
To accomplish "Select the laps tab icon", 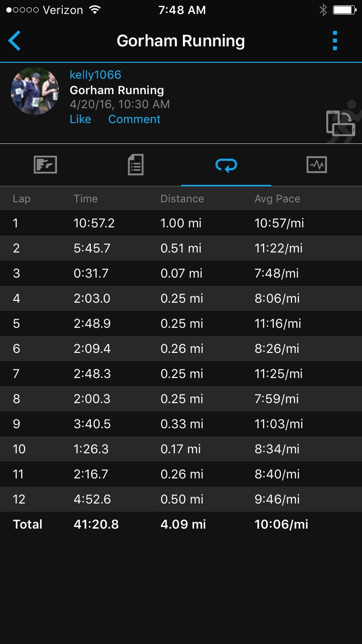I will [x=226, y=166].
